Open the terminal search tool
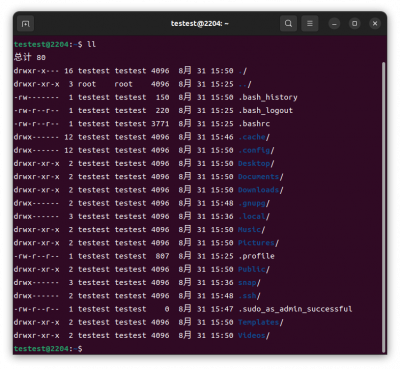Image resolution: width=400 pixels, height=369 pixels. tap(288, 24)
